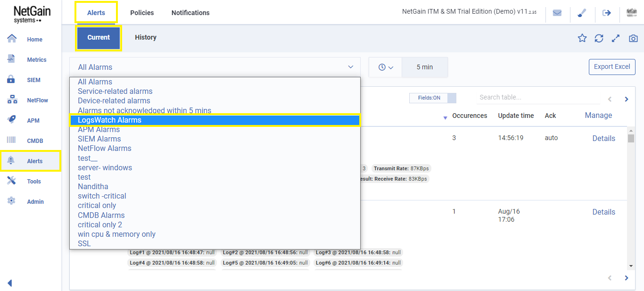Open the SIEM lock icon
This screenshot has height=291, width=644.
click(12, 80)
